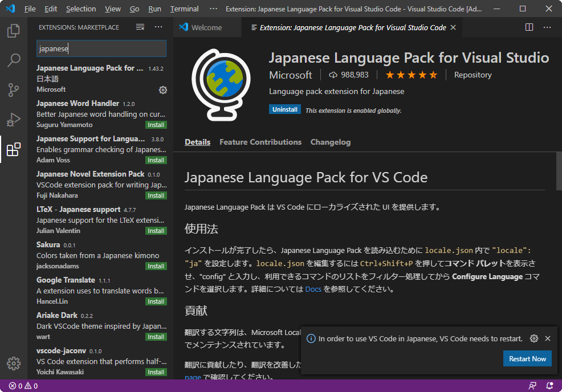The image size is (562, 392).
Task: Click Restart Now button
Action: point(527,359)
